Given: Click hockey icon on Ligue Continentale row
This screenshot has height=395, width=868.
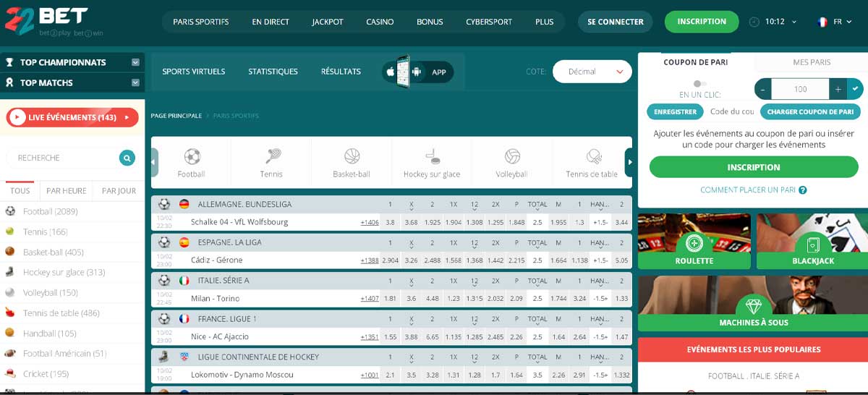Looking at the screenshot, I should [164, 357].
